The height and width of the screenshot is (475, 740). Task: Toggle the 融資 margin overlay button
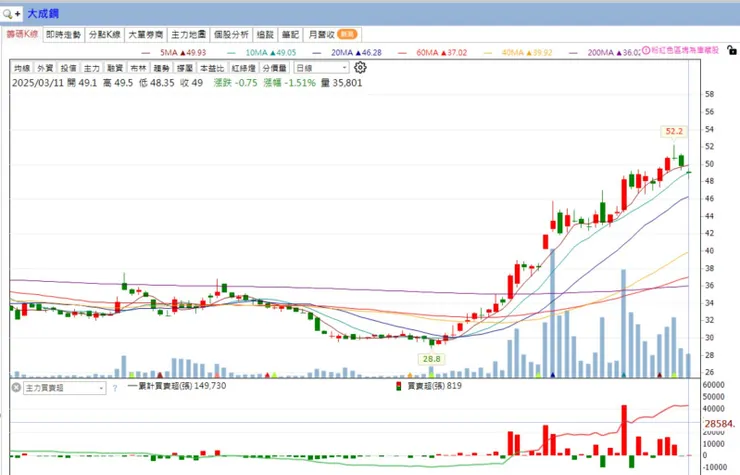point(115,68)
